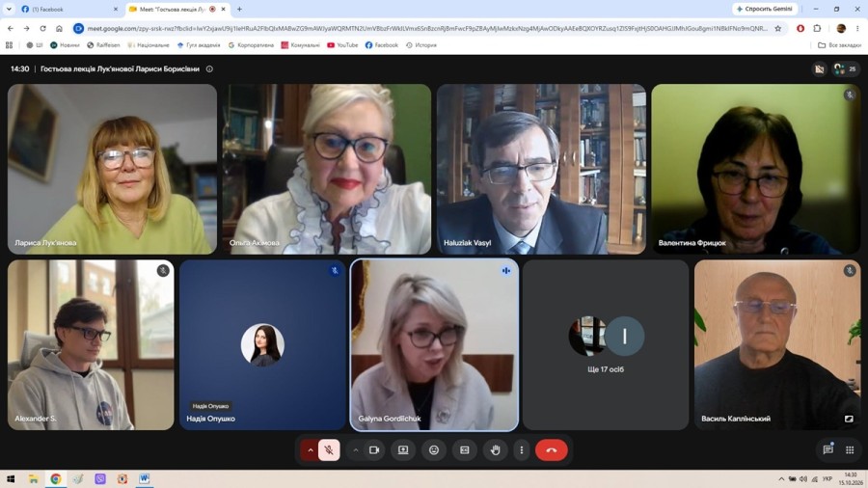
Task: Open the tab search dropdown arrow
Action: pos(9,9)
